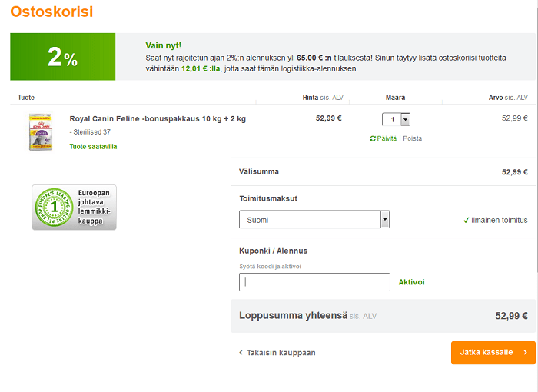Screen dimensions: 538x392
Task: Click the Royal Canin product thumbnail
Action: 40,131
